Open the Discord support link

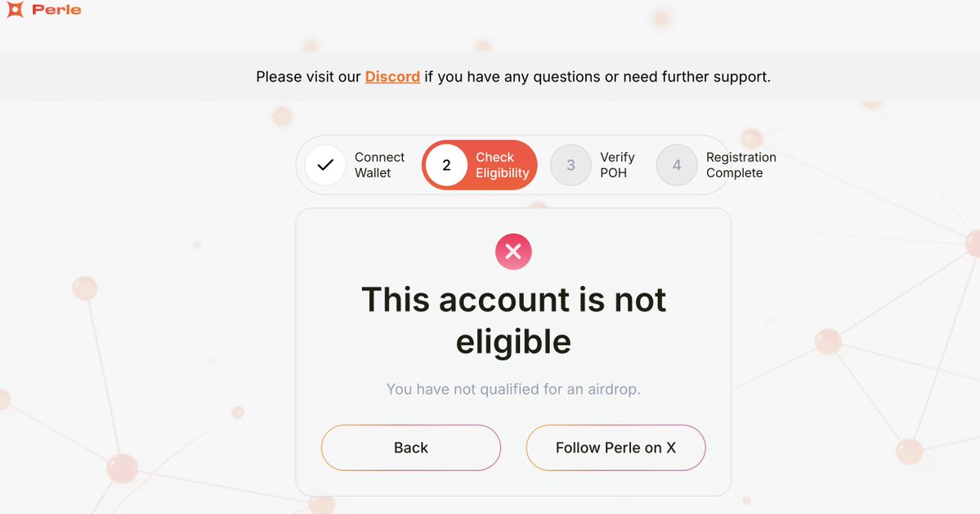392,77
